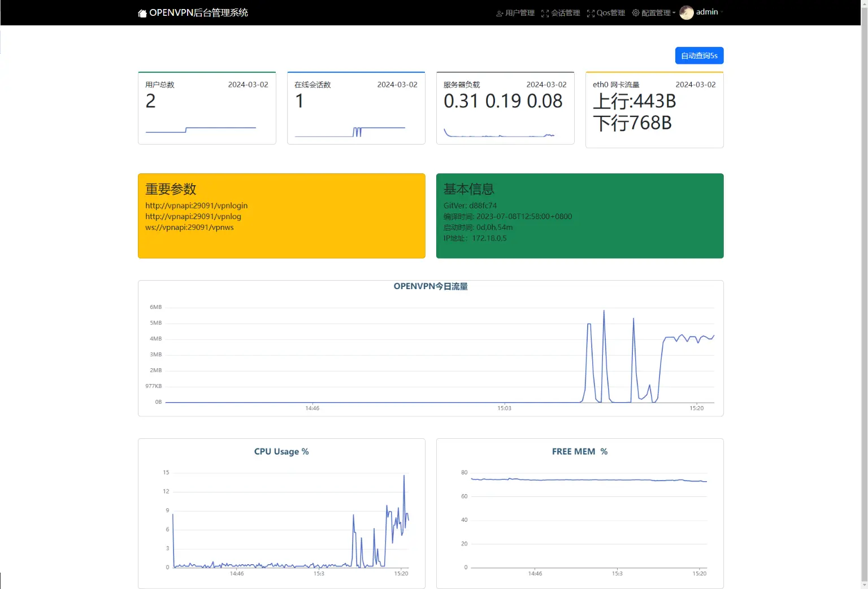Expand the 配置管理 dropdown menu
Viewport: 868px width, 589px height.
[654, 13]
